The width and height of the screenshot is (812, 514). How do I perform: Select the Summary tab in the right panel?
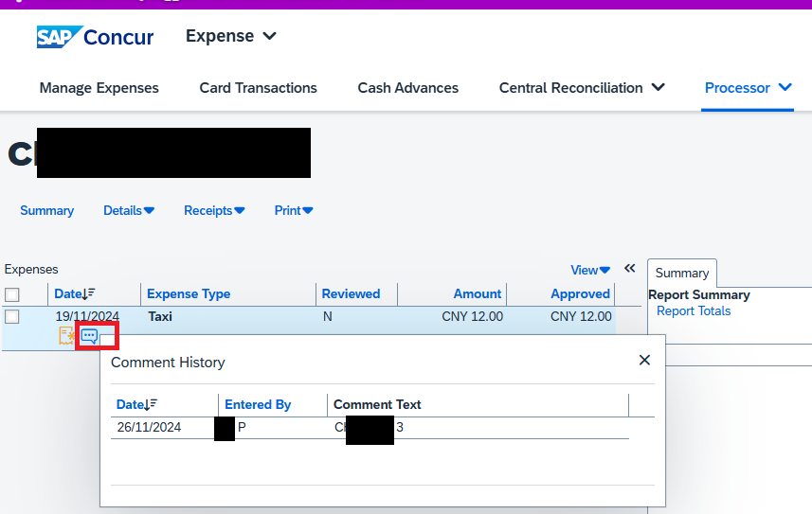681,274
